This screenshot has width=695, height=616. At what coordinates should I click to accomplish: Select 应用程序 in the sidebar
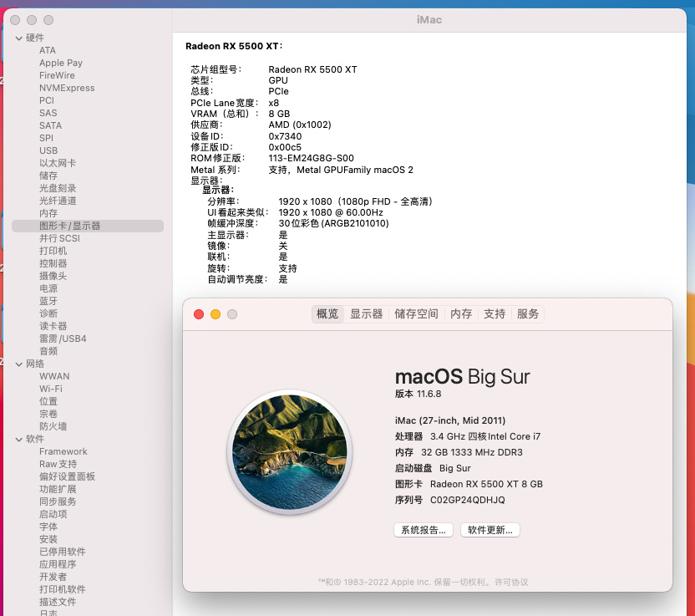point(58,564)
